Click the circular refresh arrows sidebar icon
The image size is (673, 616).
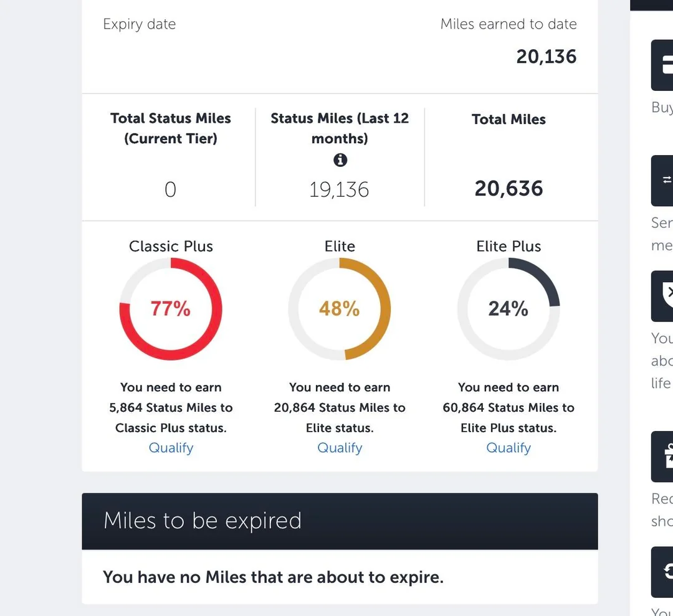click(x=663, y=571)
